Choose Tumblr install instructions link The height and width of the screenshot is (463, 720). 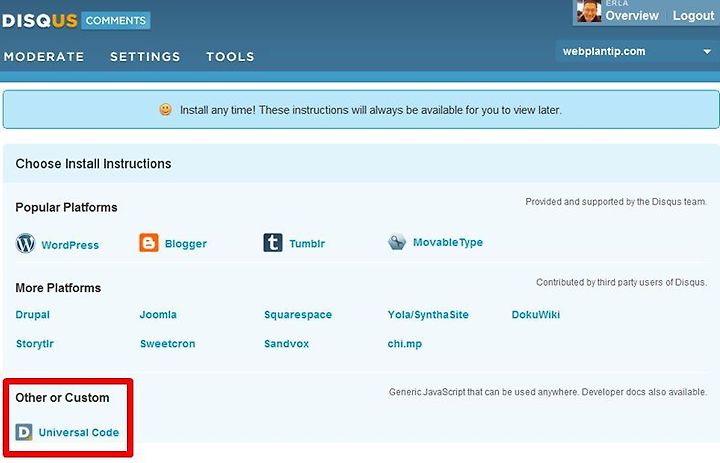coord(307,244)
